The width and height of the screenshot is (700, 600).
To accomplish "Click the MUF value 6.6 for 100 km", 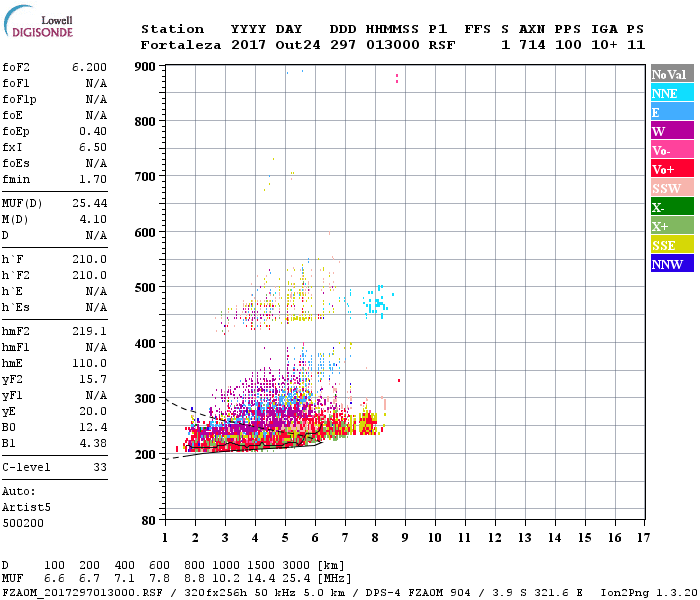I will [54, 579].
